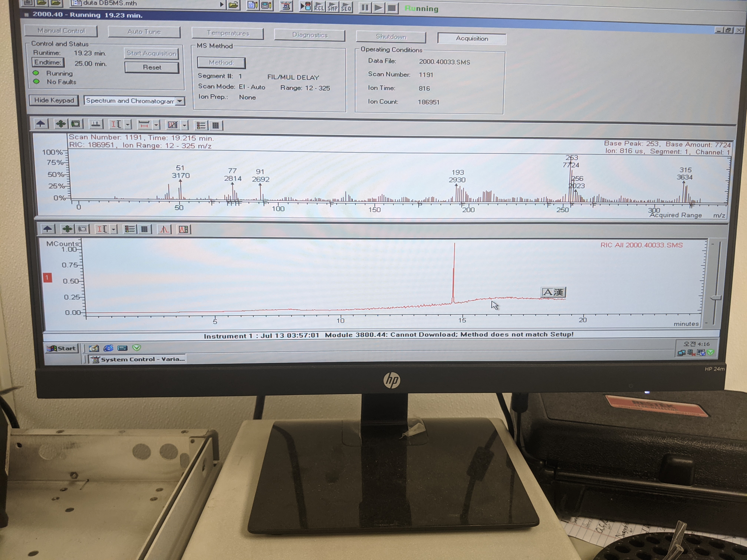This screenshot has height=560, width=747.
Task: Click the Internet Explorer quick launch icon
Action: tap(108, 348)
